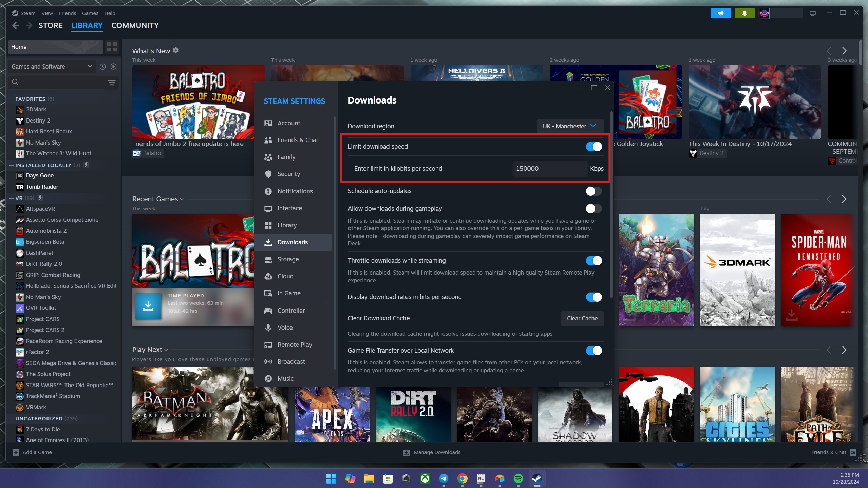
Task: Open Remote Play settings
Action: (293, 345)
